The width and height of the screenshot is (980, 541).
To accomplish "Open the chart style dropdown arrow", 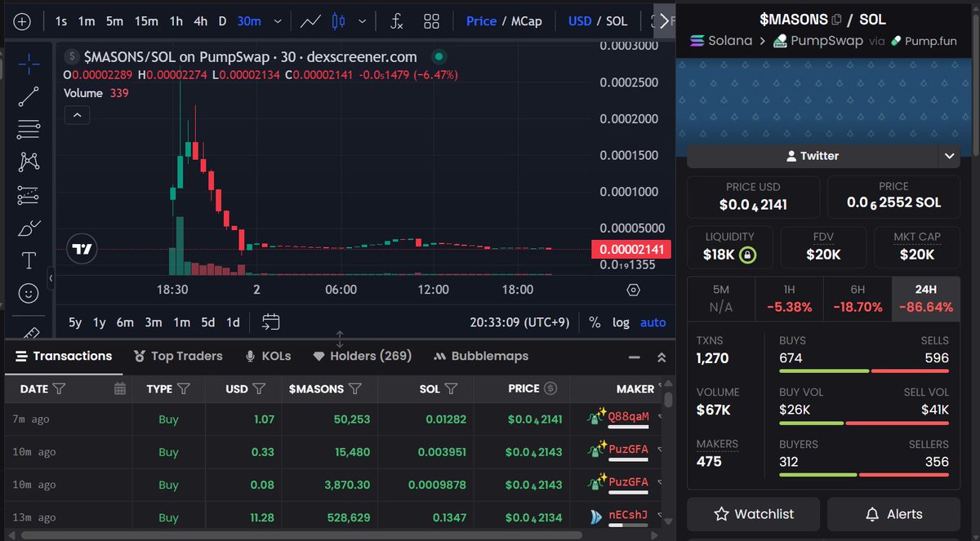I will (362, 21).
